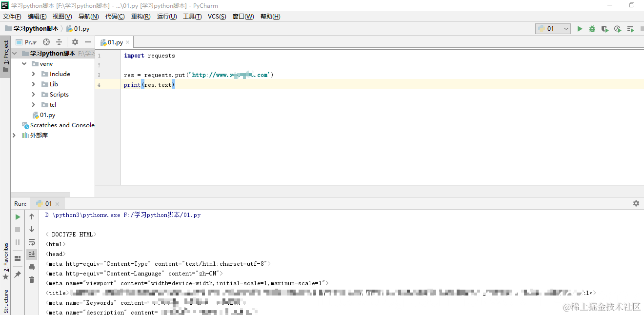Open the 01 run configuration dropdown
The width and height of the screenshot is (644, 315).
tap(553, 29)
